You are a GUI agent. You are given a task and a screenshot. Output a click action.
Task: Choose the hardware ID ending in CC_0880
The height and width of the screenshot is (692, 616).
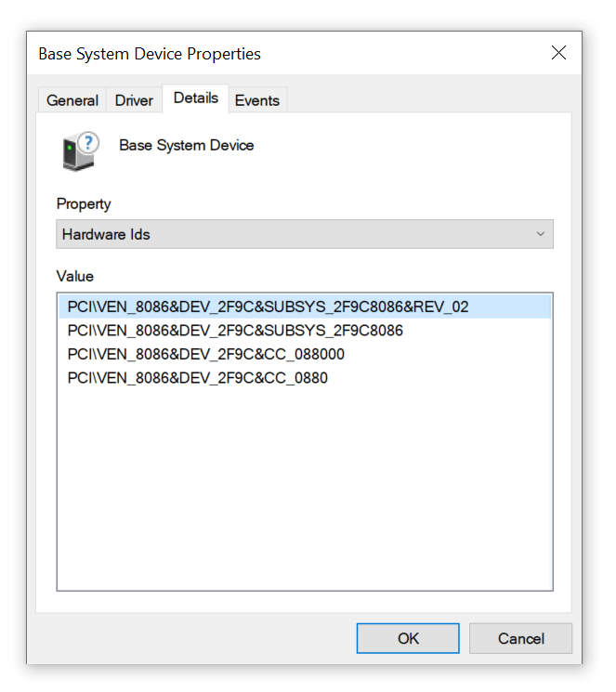pos(198,378)
